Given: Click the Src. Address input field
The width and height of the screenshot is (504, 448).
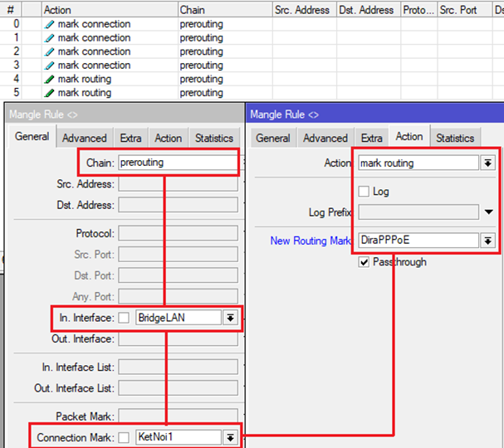Looking at the screenshot, I should [x=177, y=184].
